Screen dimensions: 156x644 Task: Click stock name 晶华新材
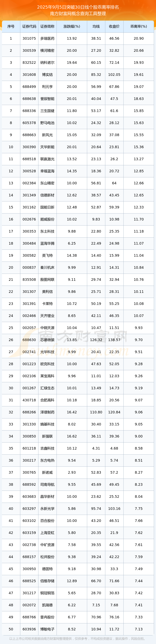(47, 496)
